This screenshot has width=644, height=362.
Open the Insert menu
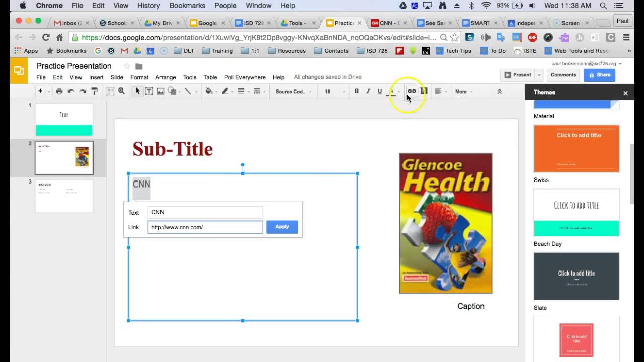coord(96,77)
